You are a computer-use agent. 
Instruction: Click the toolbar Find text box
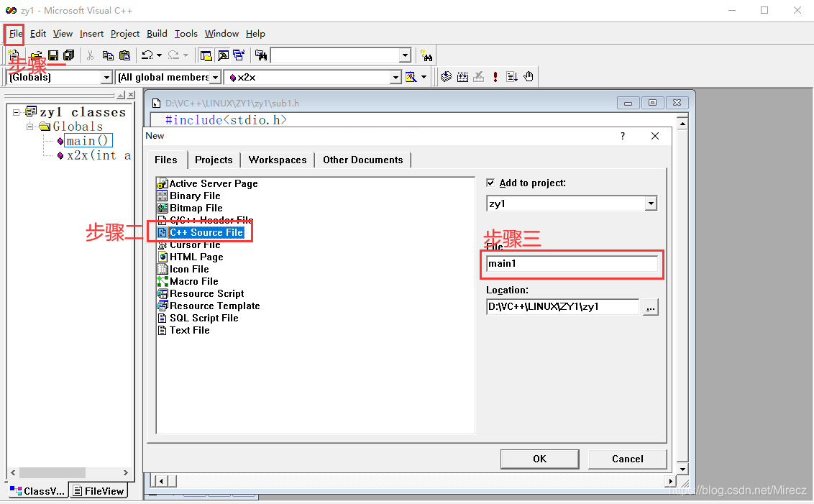pos(335,55)
